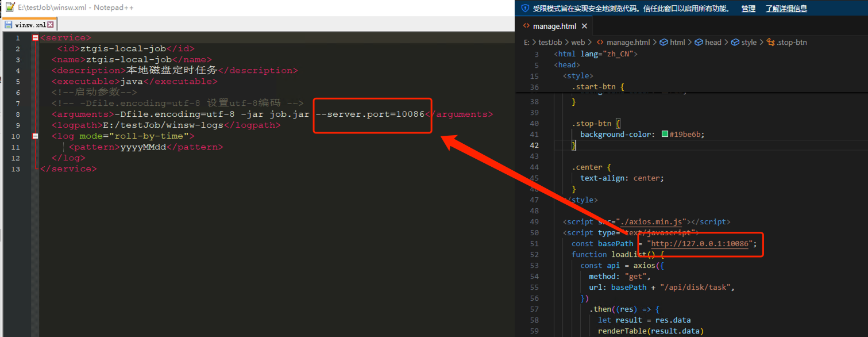Viewport: 868px width, 337px height.
Task: Click the shield icon in restricted mode banner
Action: tap(524, 9)
